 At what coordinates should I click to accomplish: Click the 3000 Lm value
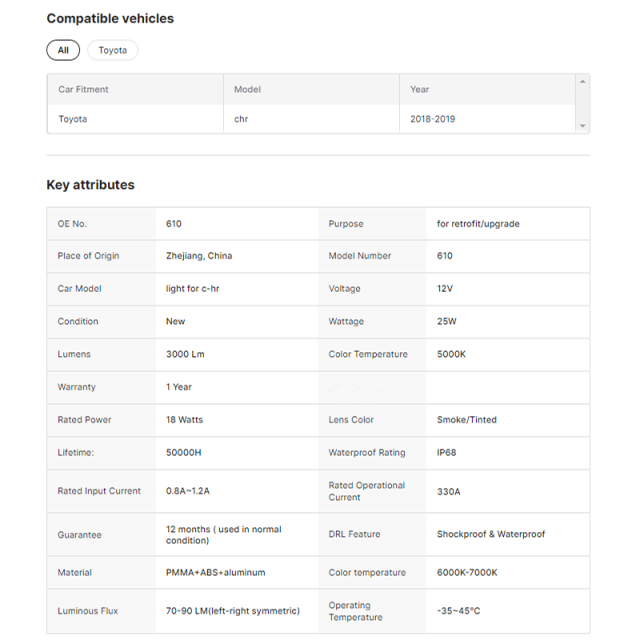pos(185,354)
